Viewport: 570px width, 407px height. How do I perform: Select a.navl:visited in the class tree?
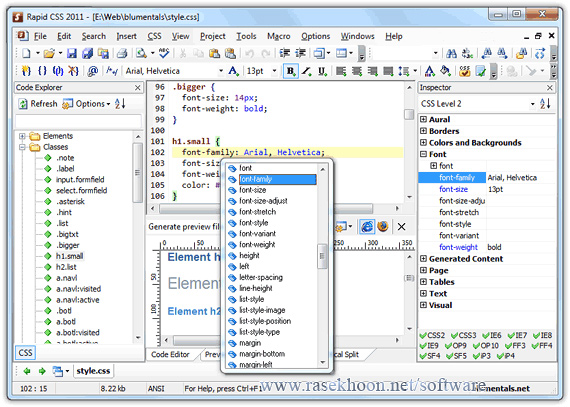[x=78, y=289]
